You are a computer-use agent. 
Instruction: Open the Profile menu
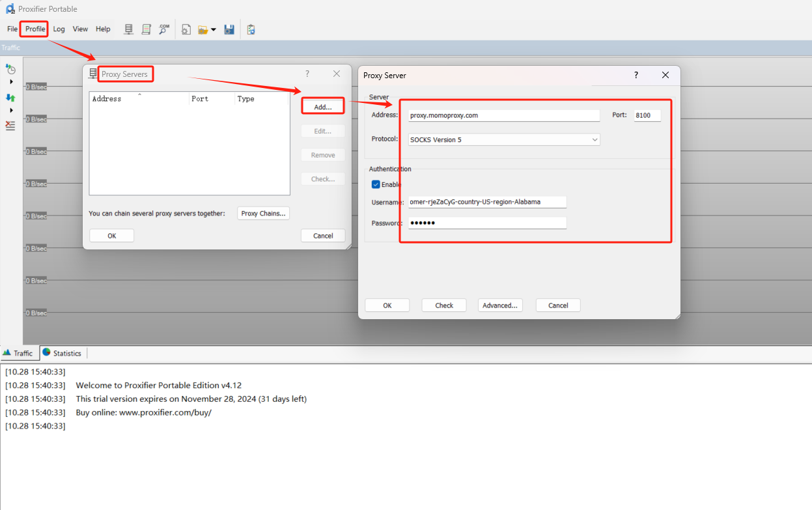(x=35, y=29)
